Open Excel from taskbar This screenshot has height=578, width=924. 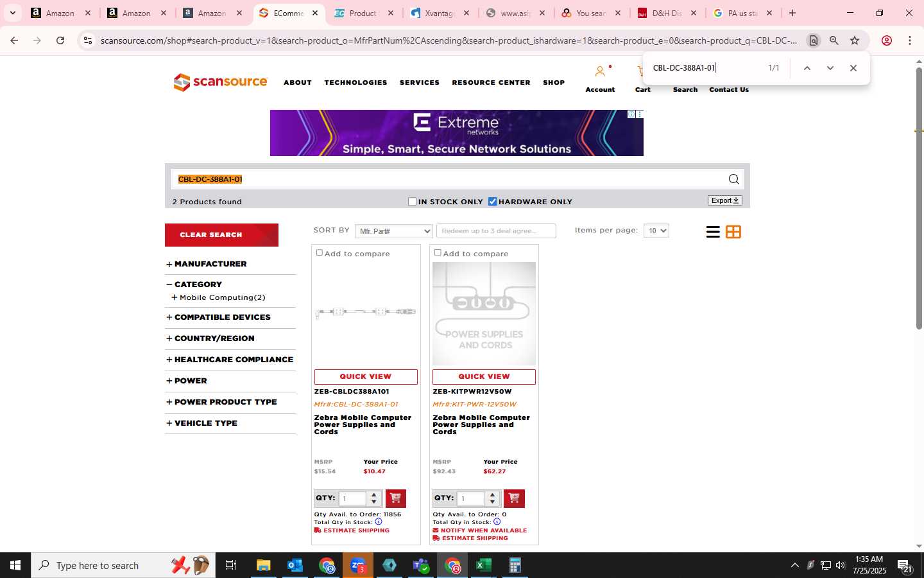click(x=483, y=565)
